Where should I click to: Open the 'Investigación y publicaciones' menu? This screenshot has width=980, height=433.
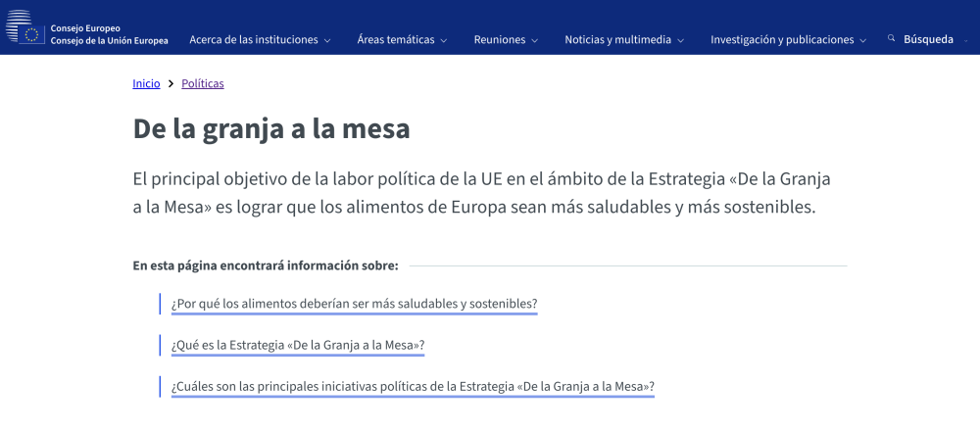(782, 40)
